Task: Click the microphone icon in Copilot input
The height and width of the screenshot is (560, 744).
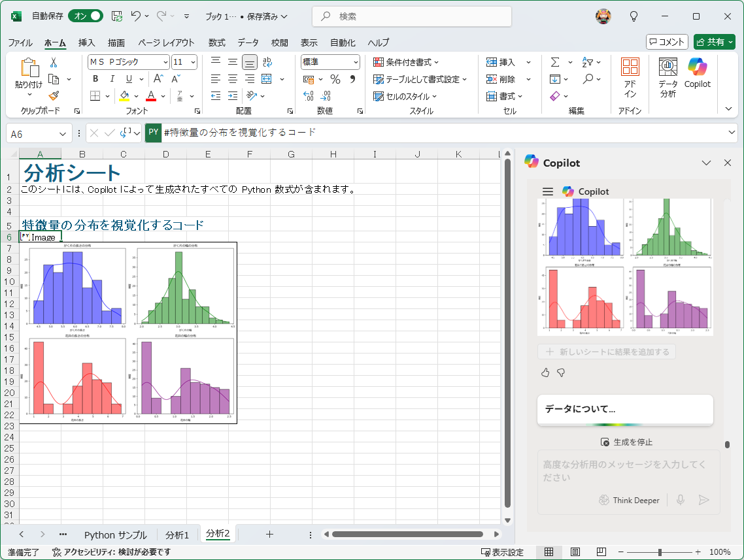Action: (681, 500)
